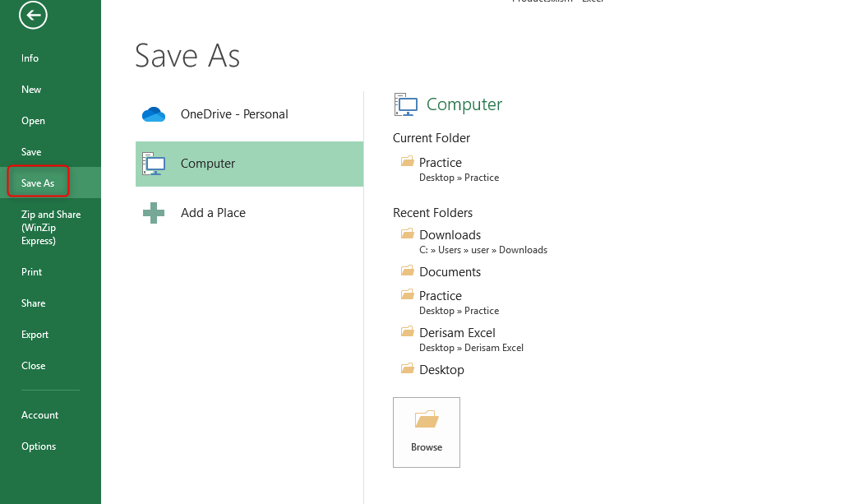Select New in the sidebar
This screenshot has width=868, height=504.
click(x=31, y=90)
